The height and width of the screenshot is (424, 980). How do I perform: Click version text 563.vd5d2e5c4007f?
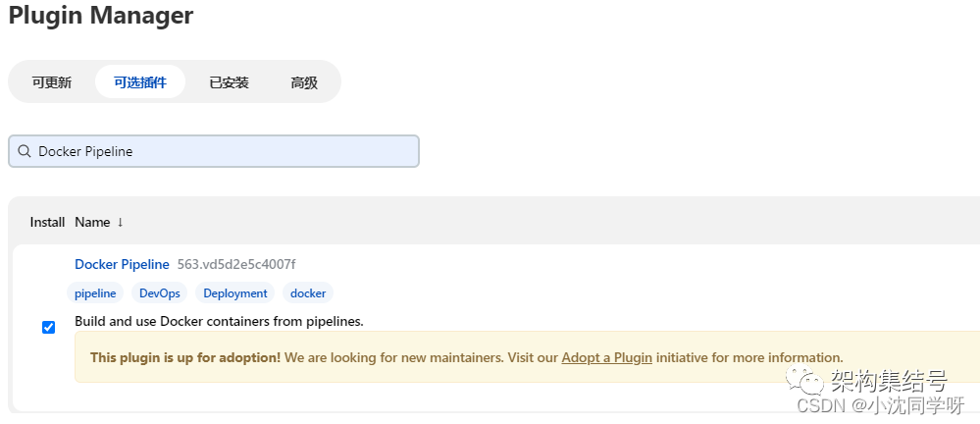pyautogui.click(x=236, y=265)
